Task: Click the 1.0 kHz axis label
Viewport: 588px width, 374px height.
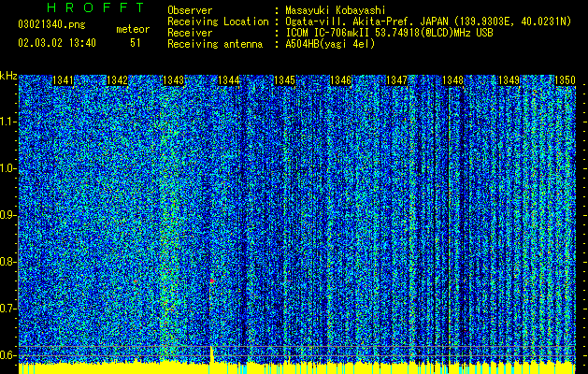Action: tap(8, 169)
